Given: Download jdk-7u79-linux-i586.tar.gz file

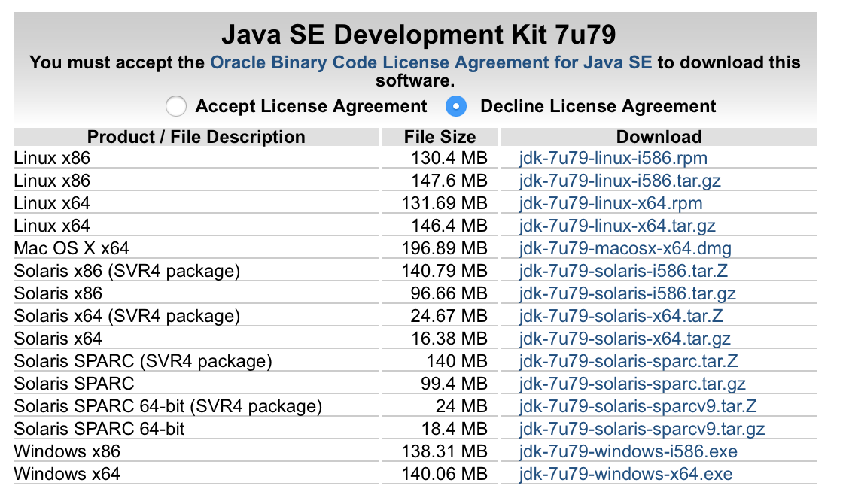Looking at the screenshot, I should click(620, 181).
